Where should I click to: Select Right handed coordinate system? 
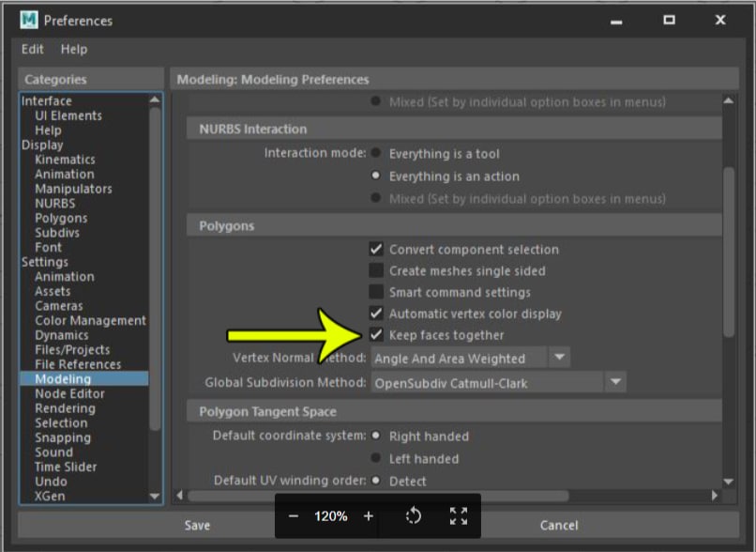pos(375,436)
